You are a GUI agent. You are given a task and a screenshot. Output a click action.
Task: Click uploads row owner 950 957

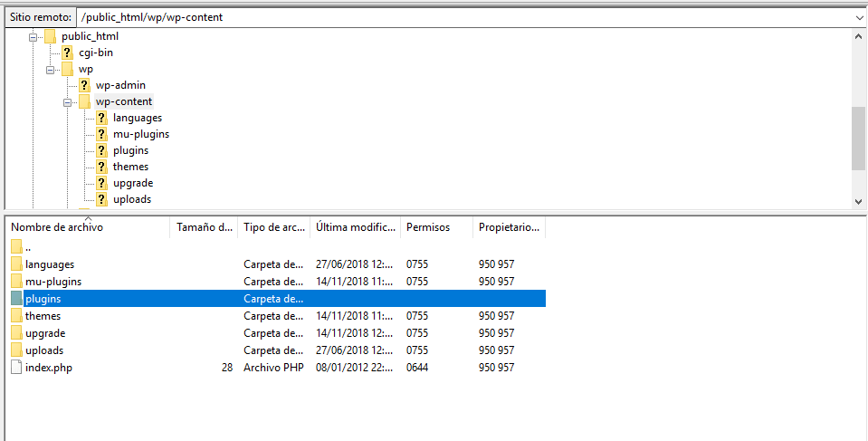(x=497, y=350)
